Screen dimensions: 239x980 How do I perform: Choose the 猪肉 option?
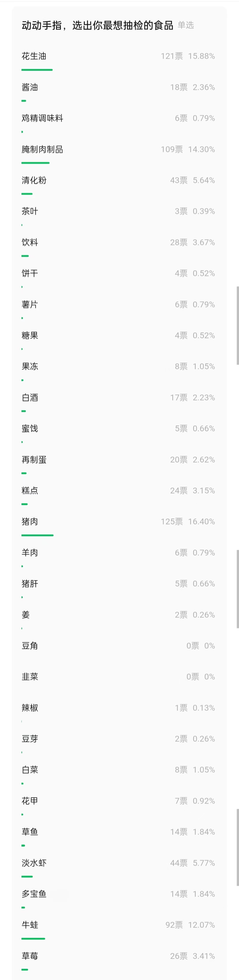[30, 522]
